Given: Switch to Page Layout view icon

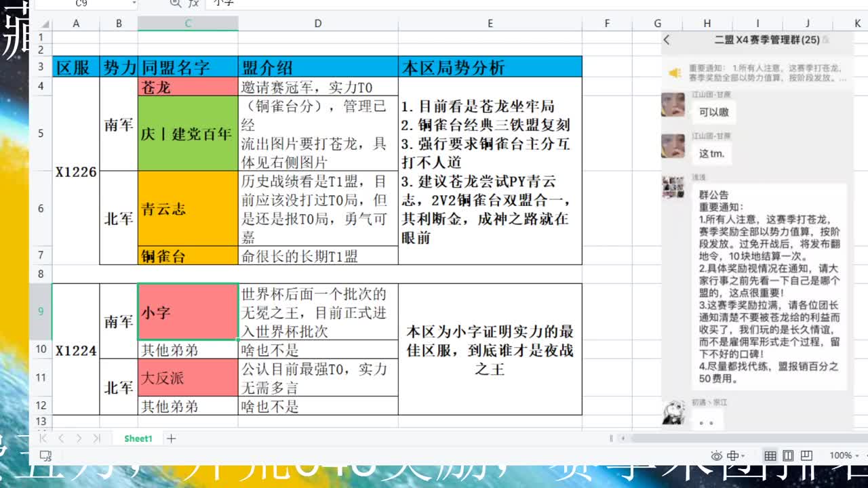Looking at the screenshot, I should coord(789,455).
